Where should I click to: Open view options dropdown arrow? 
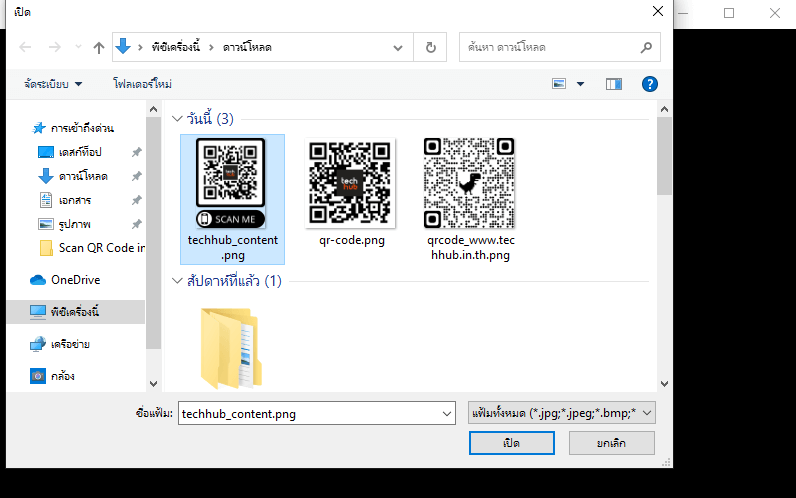(580, 84)
